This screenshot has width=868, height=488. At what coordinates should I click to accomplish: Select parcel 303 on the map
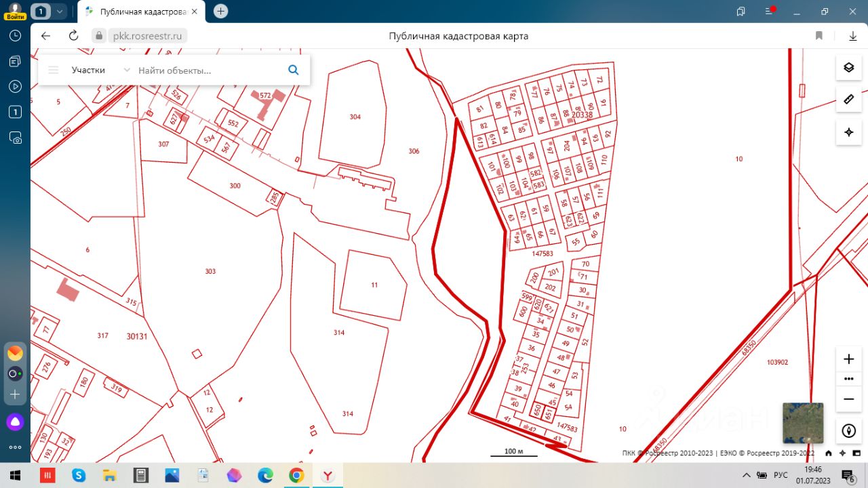click(x=210, y=271)
